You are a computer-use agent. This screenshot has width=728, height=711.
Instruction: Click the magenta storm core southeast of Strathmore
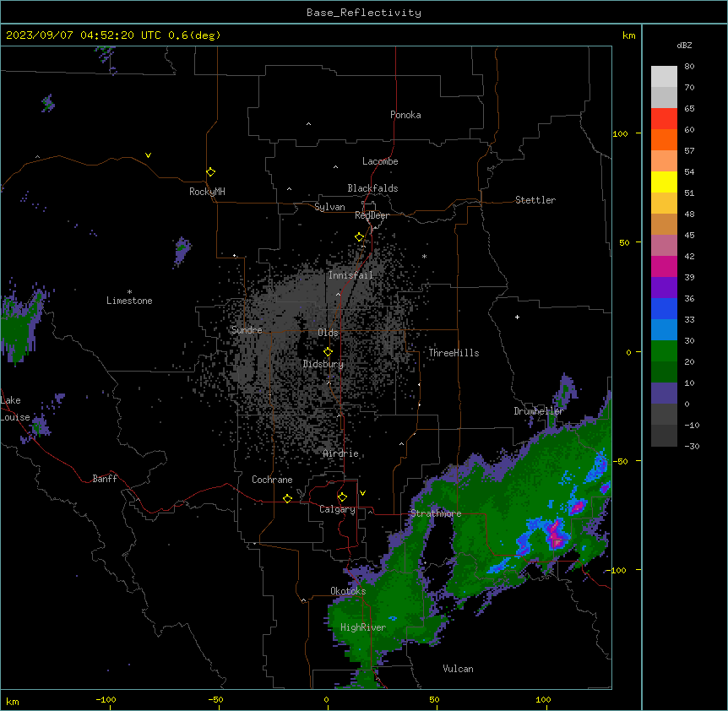click(557, 535)
